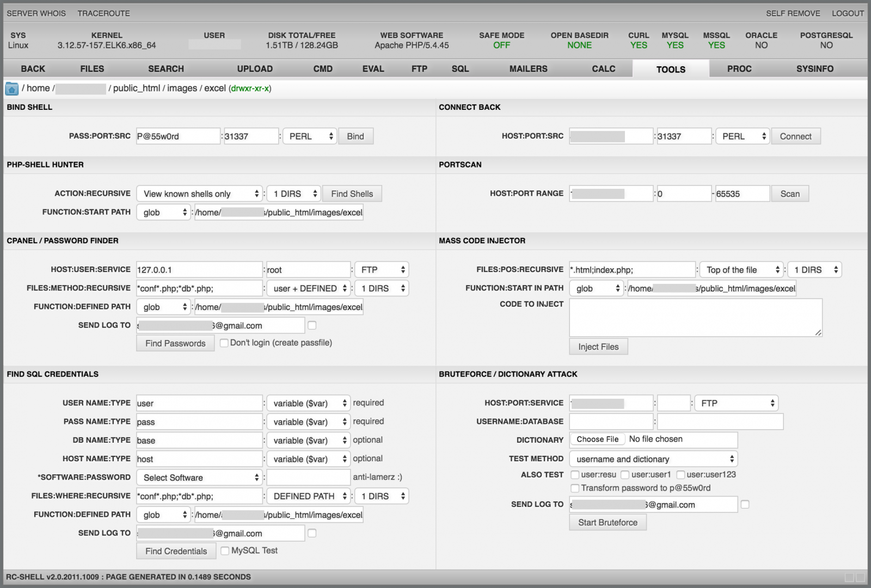Screen dimensions: 871x588
Task: Check the user:user123 option
Action: click(680, 475)
